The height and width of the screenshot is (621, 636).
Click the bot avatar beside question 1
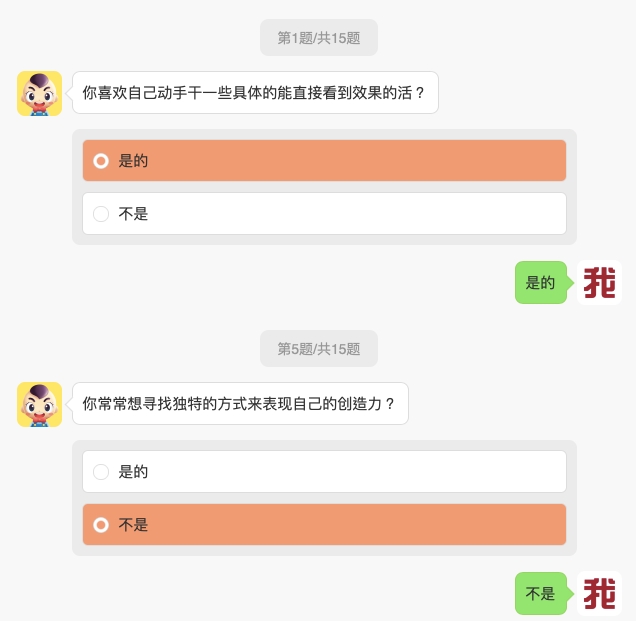[39, 93]
